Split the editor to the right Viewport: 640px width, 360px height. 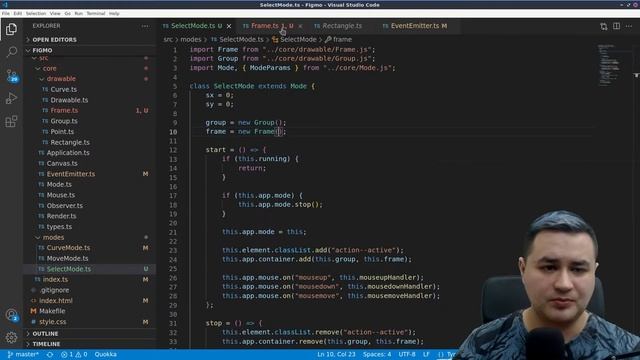[x=616, y=26]
